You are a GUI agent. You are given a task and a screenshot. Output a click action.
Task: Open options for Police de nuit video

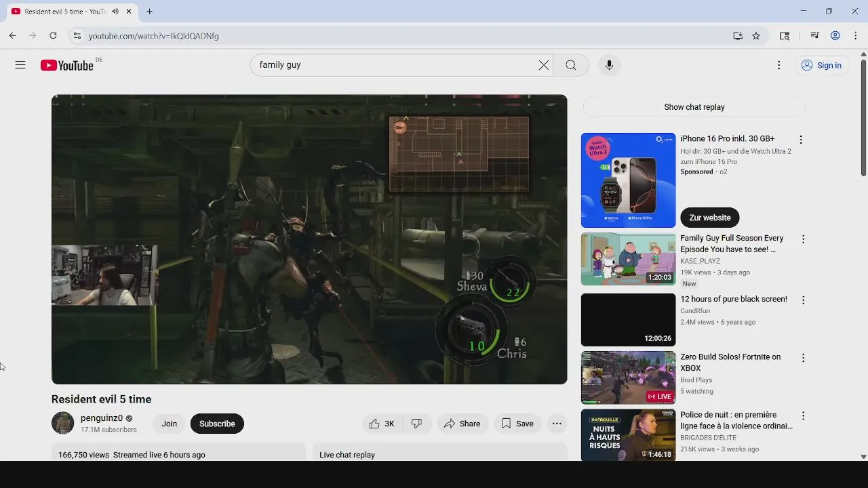pyautogui.click(x=803, y=415)
